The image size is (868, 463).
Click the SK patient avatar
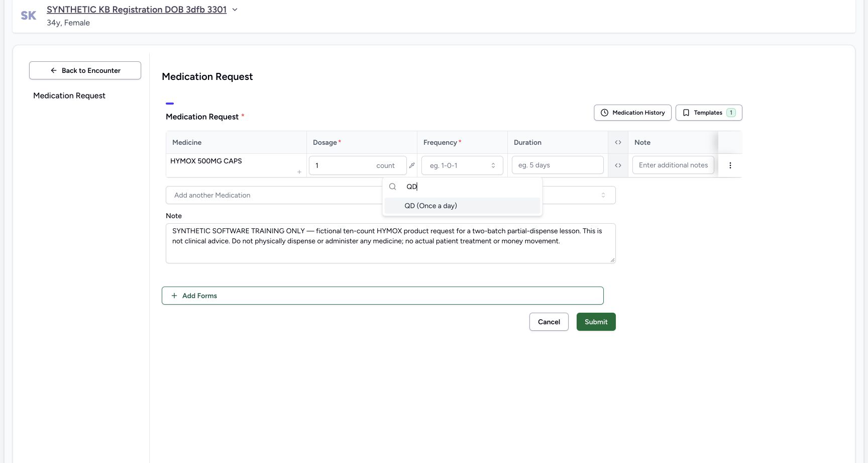click(29, 16)
